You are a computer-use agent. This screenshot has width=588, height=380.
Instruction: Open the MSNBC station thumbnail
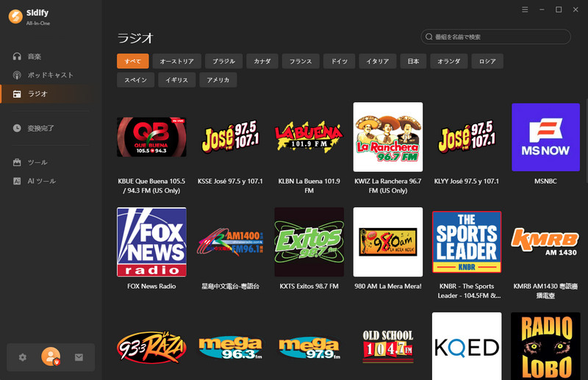[x=545, y=137]
